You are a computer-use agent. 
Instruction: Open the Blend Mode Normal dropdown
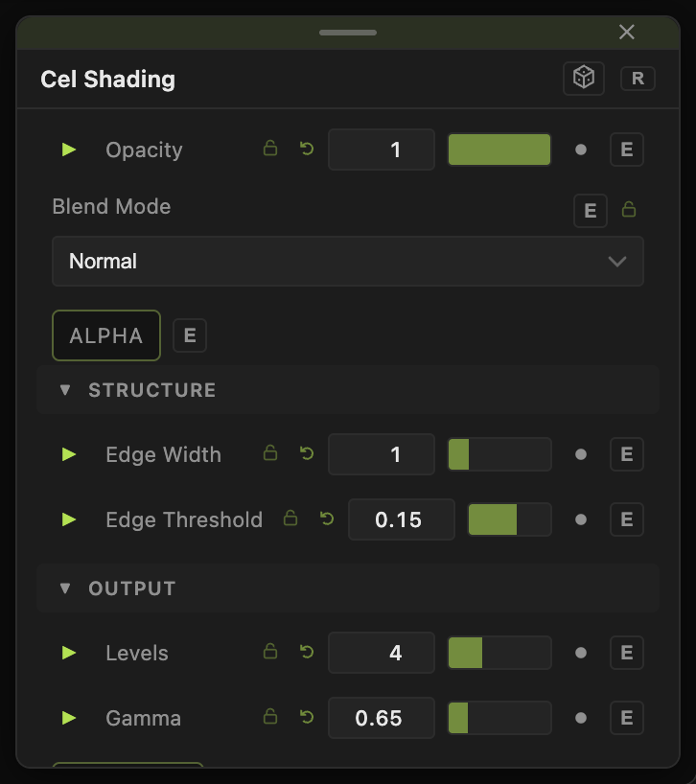click(348, 261)
